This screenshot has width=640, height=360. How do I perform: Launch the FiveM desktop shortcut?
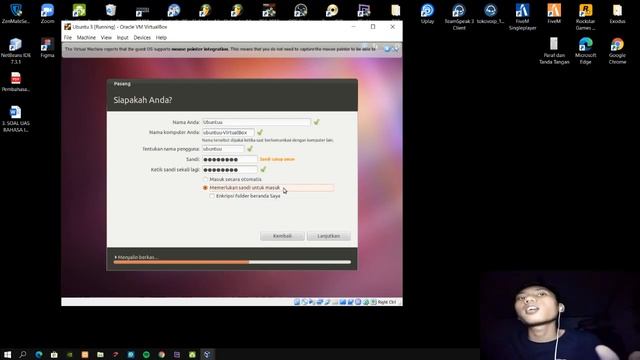point(554,13)
